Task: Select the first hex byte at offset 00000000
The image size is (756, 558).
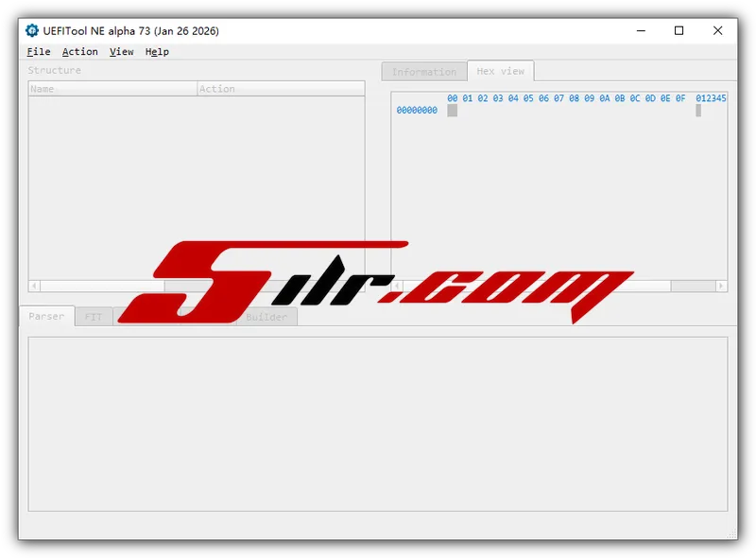Action: pos(452,111)
